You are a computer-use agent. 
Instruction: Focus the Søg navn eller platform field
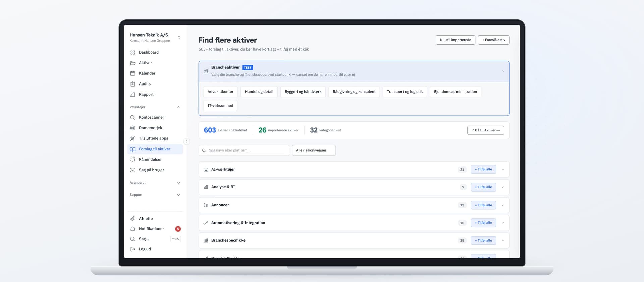(x=244, y=150)
